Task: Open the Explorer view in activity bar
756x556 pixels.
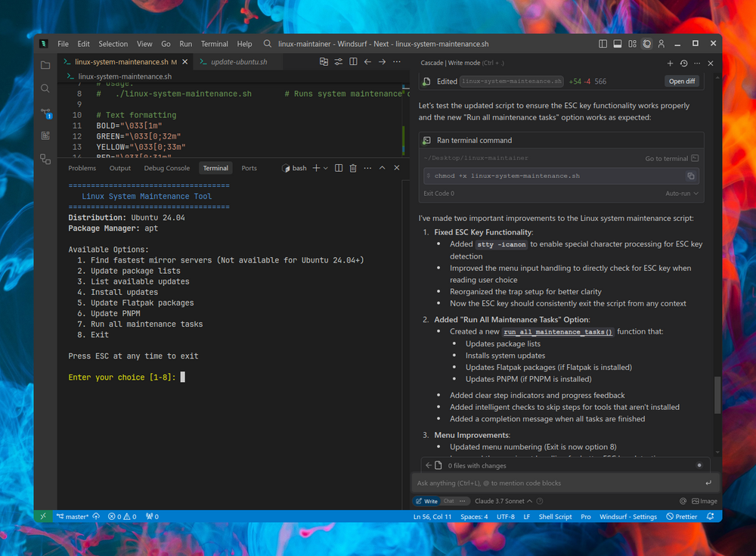Action: tap(45, 65)
